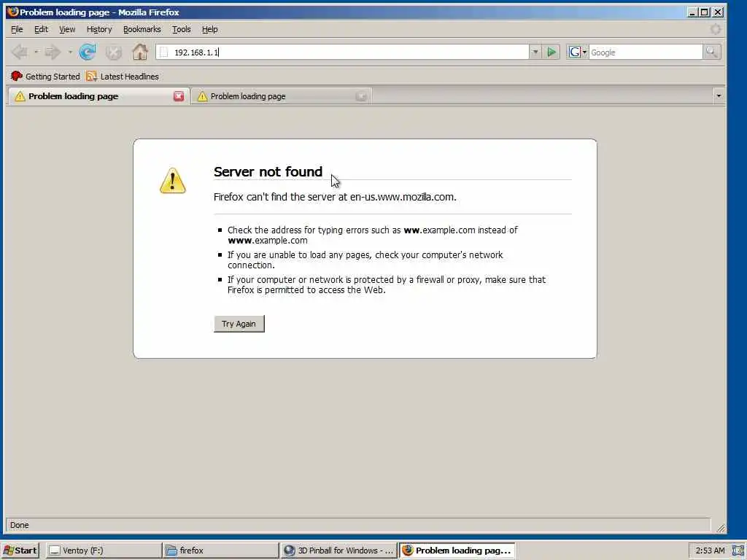The width and height of the screenshot is (747, 560).
Task: Click the large yellow warning icon
Action: [x=172, y=181]
